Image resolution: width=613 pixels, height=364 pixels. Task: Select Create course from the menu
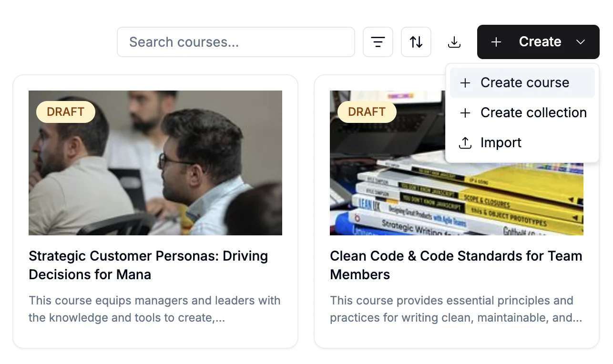[524, 83]
